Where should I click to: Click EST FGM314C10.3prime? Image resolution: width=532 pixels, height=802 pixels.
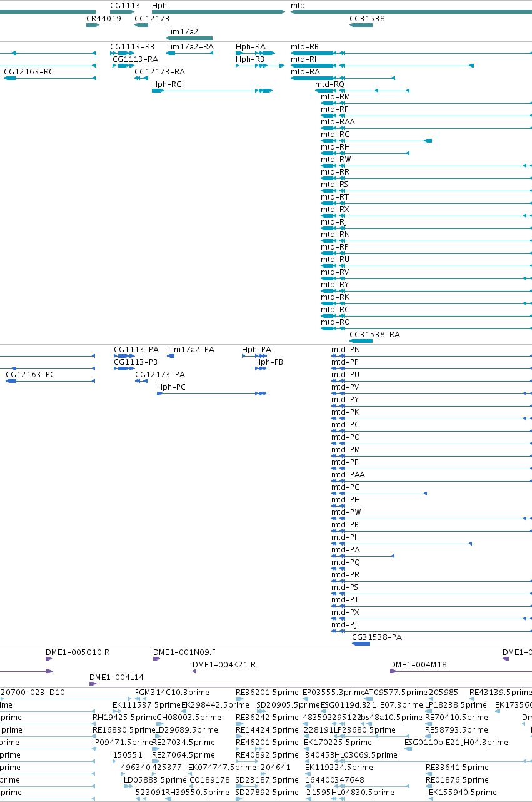coord(173,693)
